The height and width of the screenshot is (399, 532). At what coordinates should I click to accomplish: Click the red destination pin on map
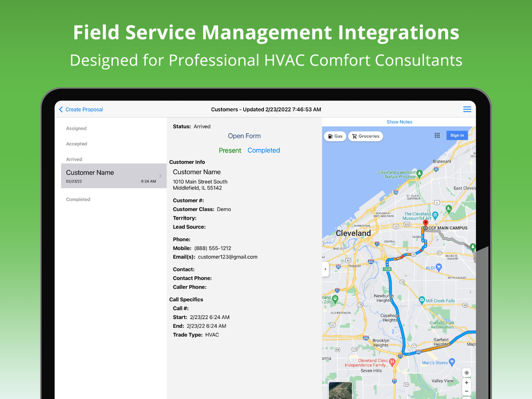pyautogui.click(x=426, y=223)
